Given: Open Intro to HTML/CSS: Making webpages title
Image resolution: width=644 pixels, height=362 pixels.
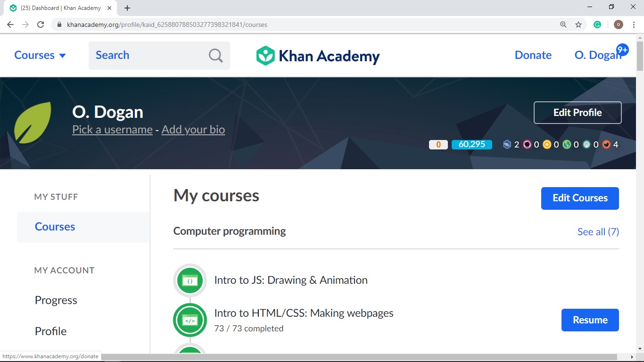Looking at the screenshot, I should [304, 313].
